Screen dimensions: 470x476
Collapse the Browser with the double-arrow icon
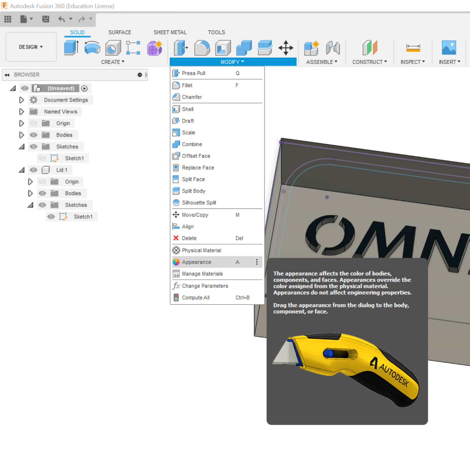[x=7, y=75]
